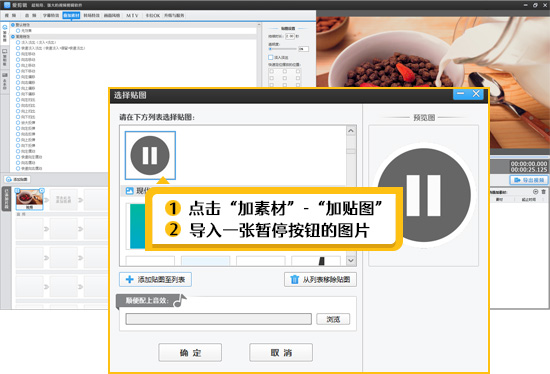Screen dimensions: 550x374
Task: Open the 升级与服务 tab
Action: tap(174, 15)
